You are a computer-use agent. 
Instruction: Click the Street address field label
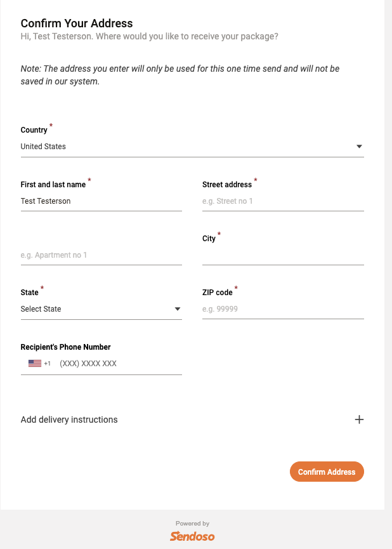(x=227, y=185)
